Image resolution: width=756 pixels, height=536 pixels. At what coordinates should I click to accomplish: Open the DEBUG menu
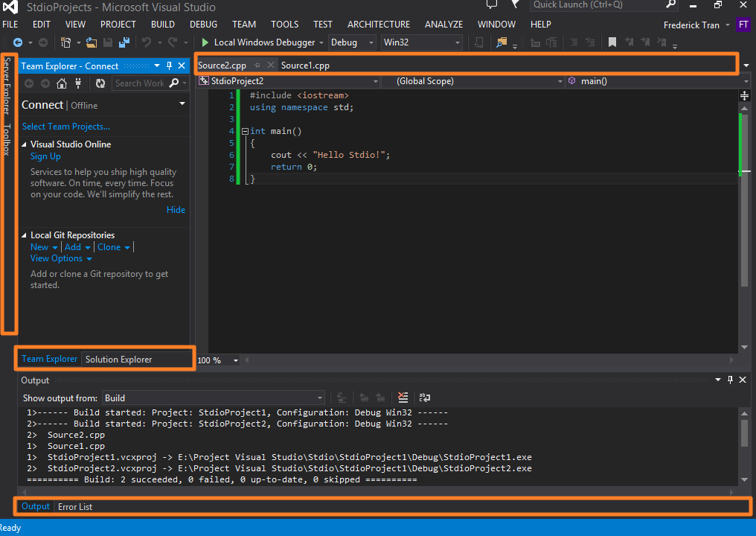[203, 25]
